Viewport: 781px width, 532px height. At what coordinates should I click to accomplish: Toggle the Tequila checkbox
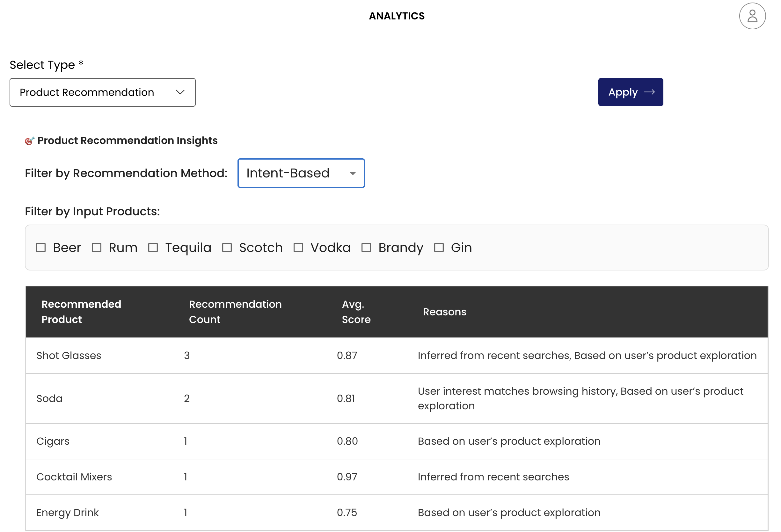tap(153, 248)
